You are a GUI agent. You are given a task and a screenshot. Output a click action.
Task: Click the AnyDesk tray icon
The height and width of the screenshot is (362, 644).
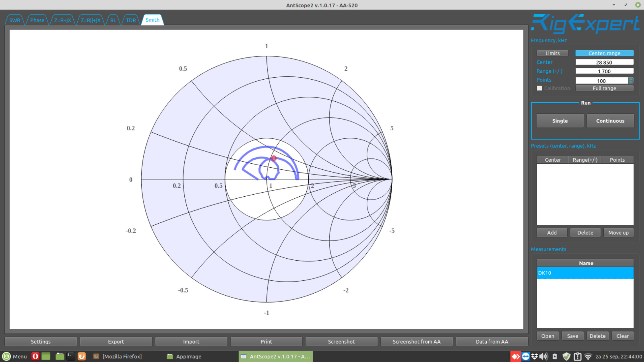click(x=515, y=356)
